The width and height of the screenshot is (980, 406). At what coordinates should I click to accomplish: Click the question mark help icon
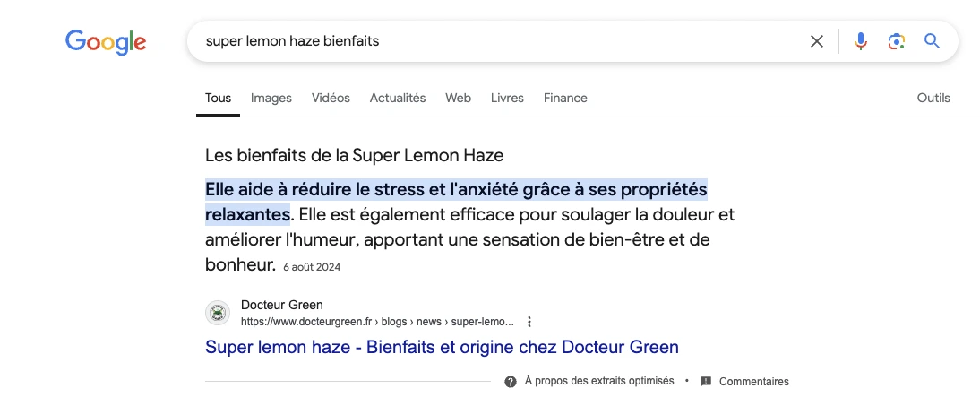(511, 382)
